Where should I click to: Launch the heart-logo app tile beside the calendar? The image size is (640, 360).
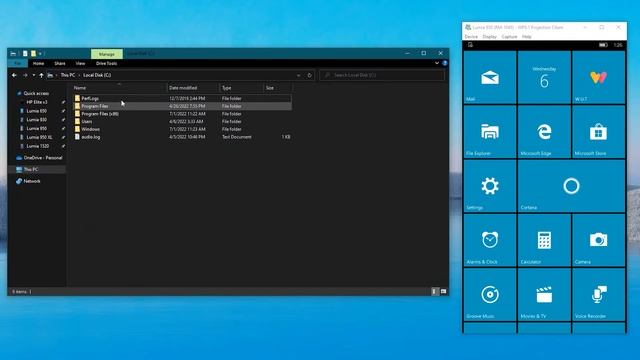click(x=598, y=78)
